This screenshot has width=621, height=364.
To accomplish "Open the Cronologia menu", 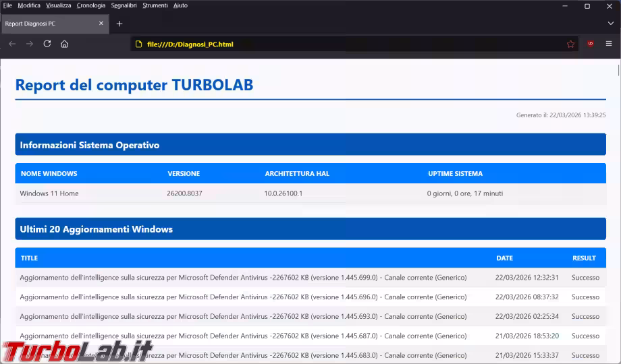I will coord(91,5).
